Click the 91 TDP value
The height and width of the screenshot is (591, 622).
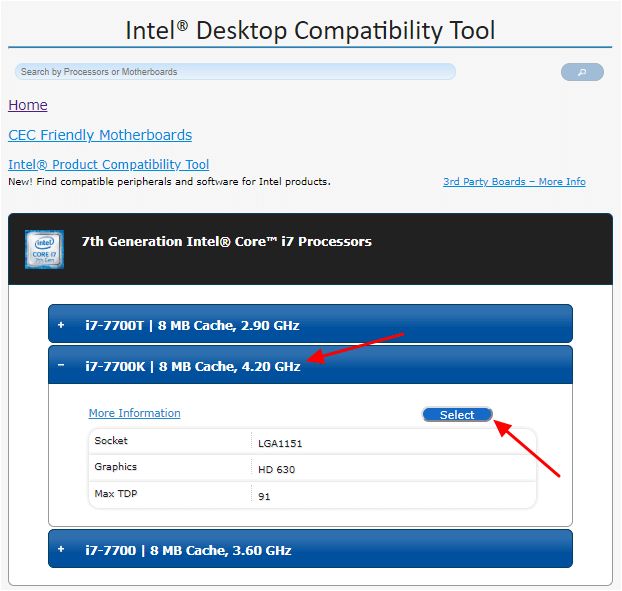(264, 497)
